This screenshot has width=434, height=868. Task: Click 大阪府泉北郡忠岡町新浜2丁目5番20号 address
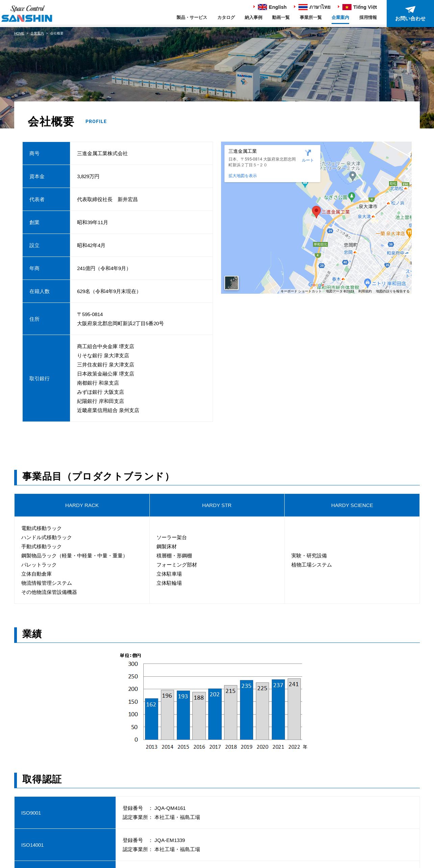coord(120,323)
